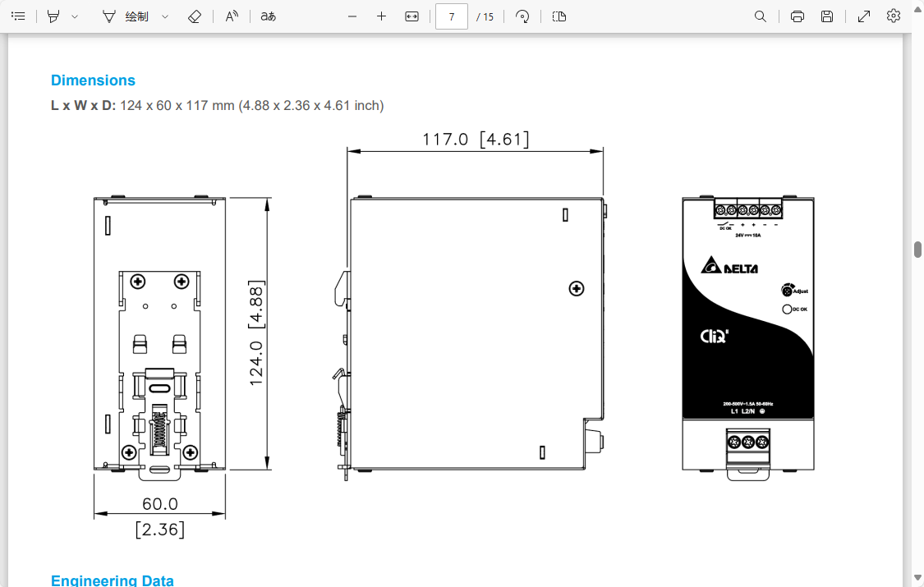Toggle fit to width

(x=412, y=16)
